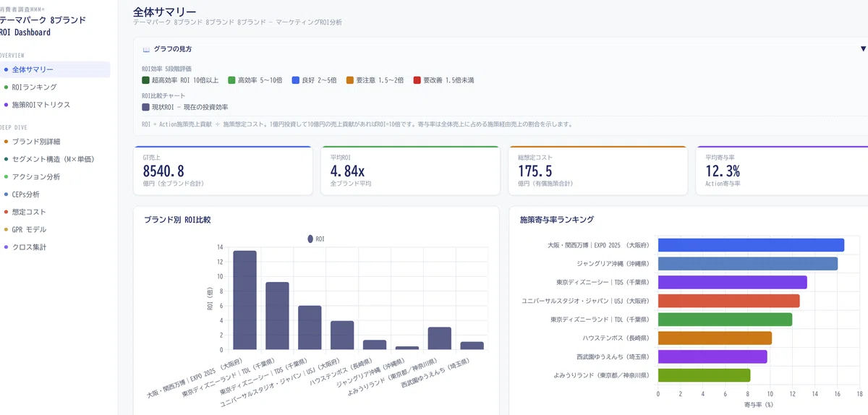Click the ROI比較チャート label

(164, 95)
